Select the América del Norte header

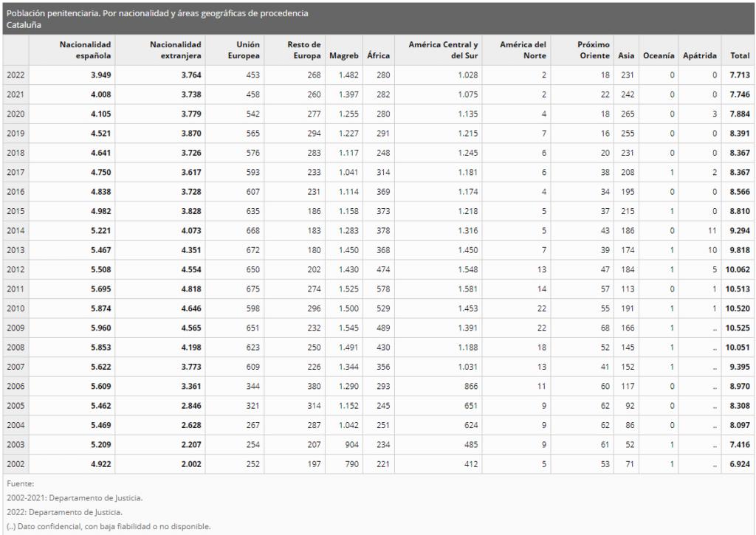pyautogui.click(x=523, y=50)
